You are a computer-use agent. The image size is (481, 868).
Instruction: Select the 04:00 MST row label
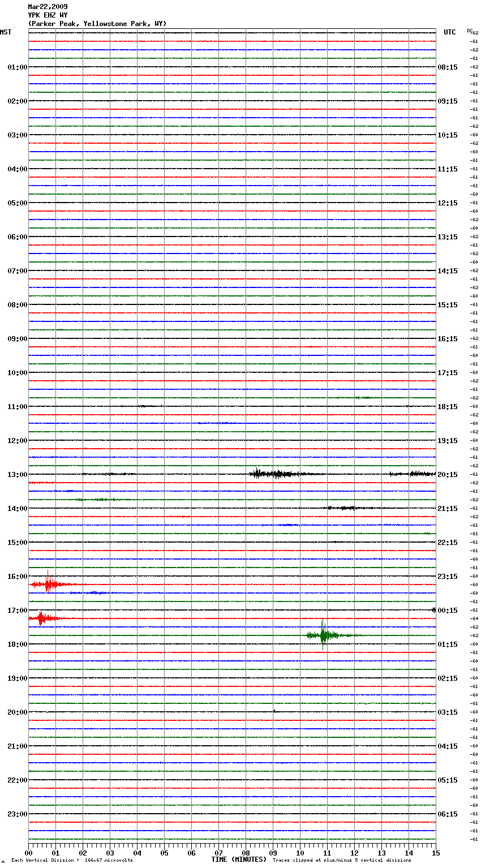[17, 169]
